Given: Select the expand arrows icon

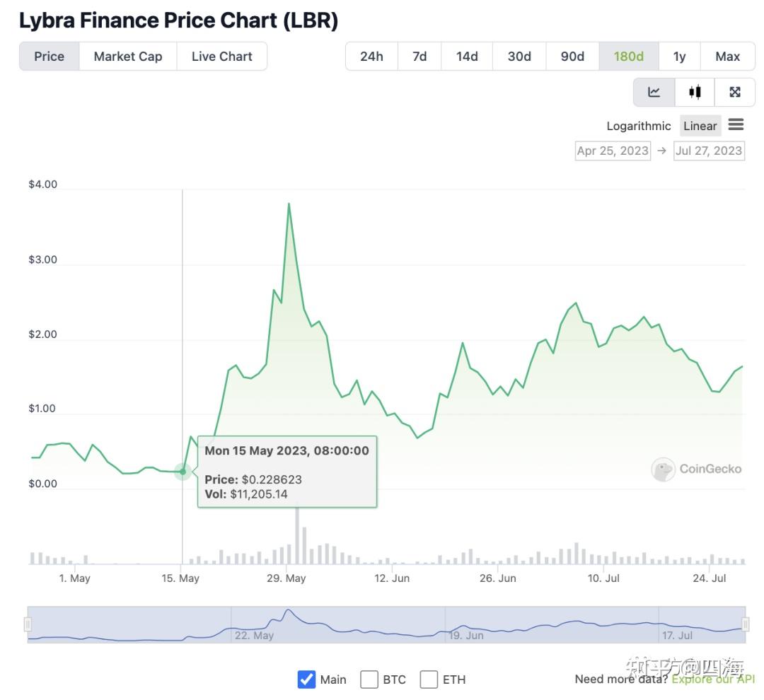Looking at the screenshot, I should (736, 91).
